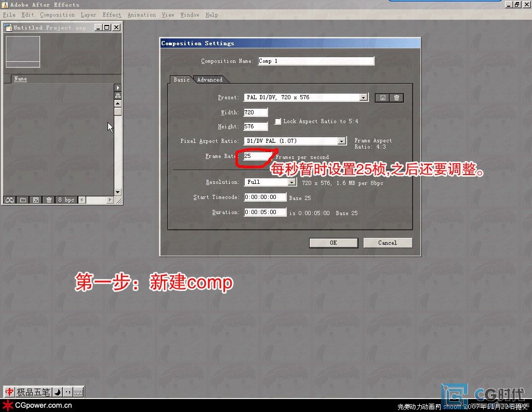Click 'is 0:00:05:00 Base 25' duration text
The width and height of the screenshot is (532, 412).
323,213
